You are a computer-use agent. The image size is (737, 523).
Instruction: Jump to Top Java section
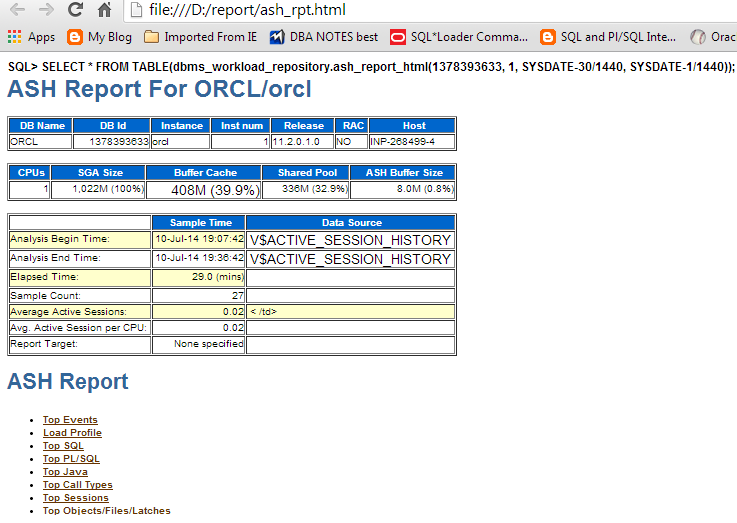[x=65, y=472]
